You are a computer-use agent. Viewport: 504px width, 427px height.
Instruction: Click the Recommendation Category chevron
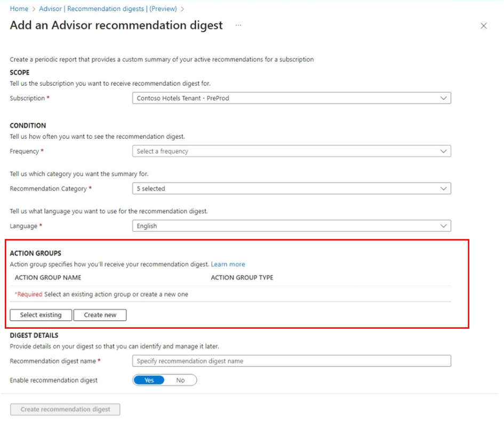[443, 188]
